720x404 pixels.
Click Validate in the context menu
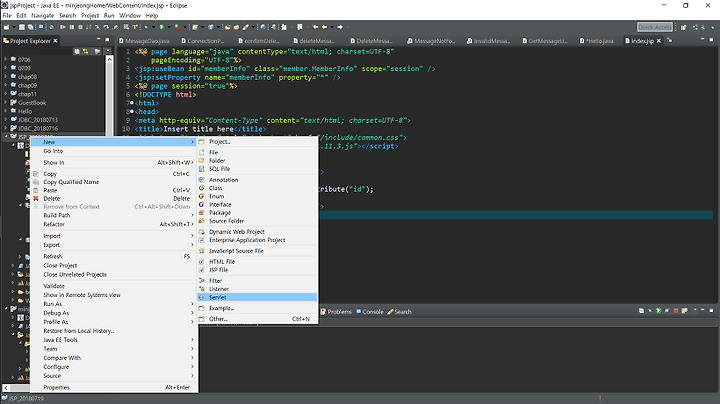pyautogui.click(x=114, y=286)
